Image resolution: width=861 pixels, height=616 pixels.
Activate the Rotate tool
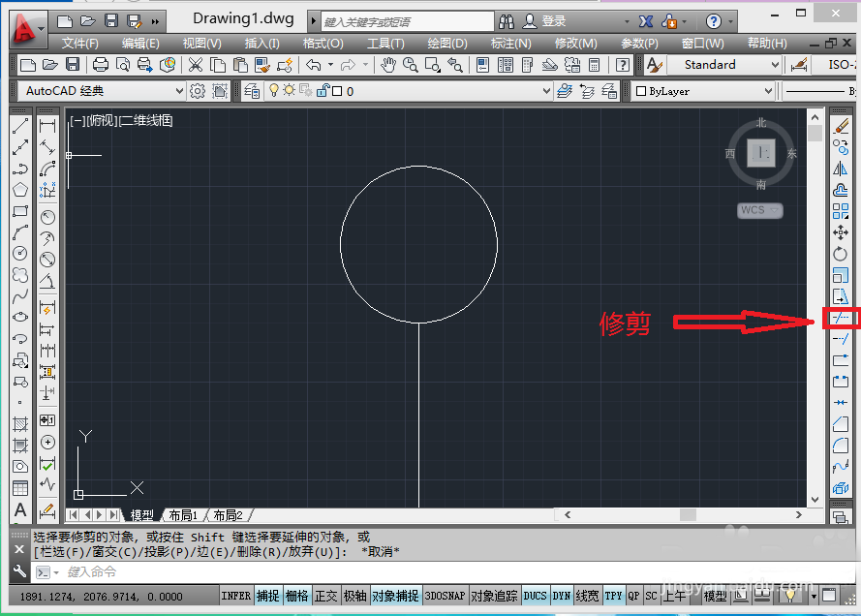[841, 254]
